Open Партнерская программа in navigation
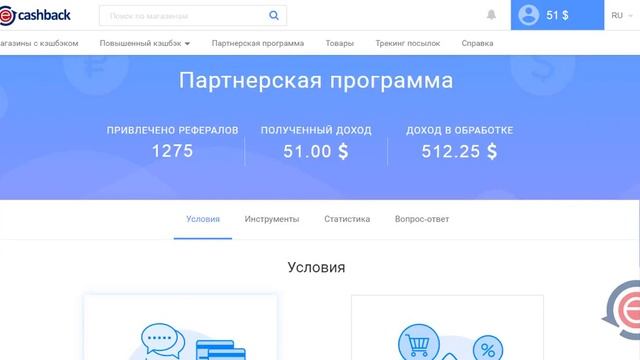The height and width of the screenshot is (360, 640). point(258,43)
